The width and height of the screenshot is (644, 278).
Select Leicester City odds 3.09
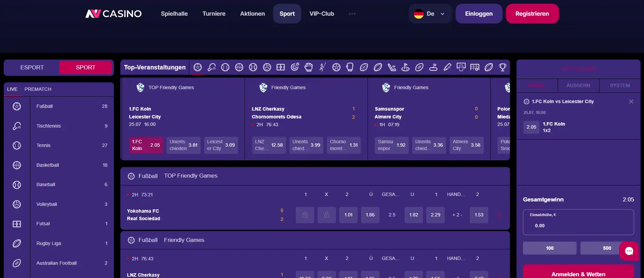[x=221, y=145]
